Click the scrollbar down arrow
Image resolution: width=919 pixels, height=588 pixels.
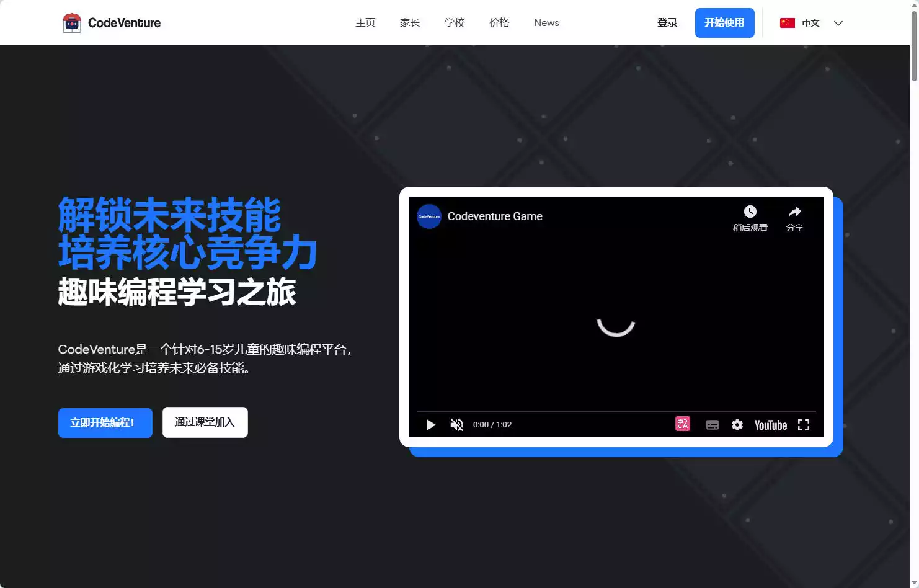click(x=914, y=583)
